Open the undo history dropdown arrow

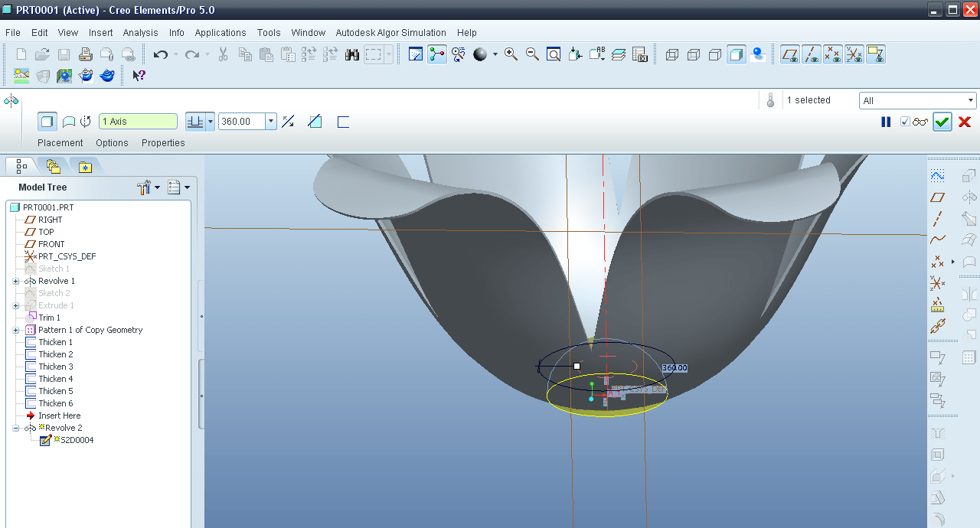pyautogui.click(x=175, y=54)
